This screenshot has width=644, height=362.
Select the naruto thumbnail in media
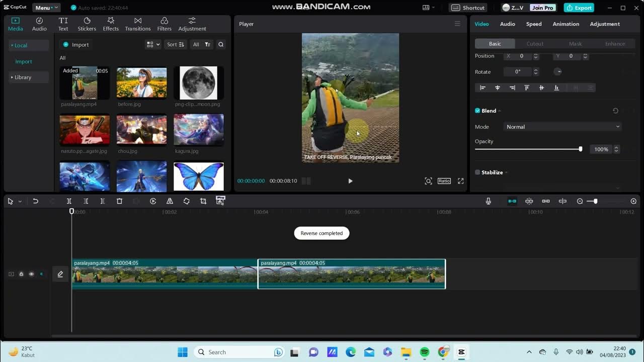tap(85, 130)
